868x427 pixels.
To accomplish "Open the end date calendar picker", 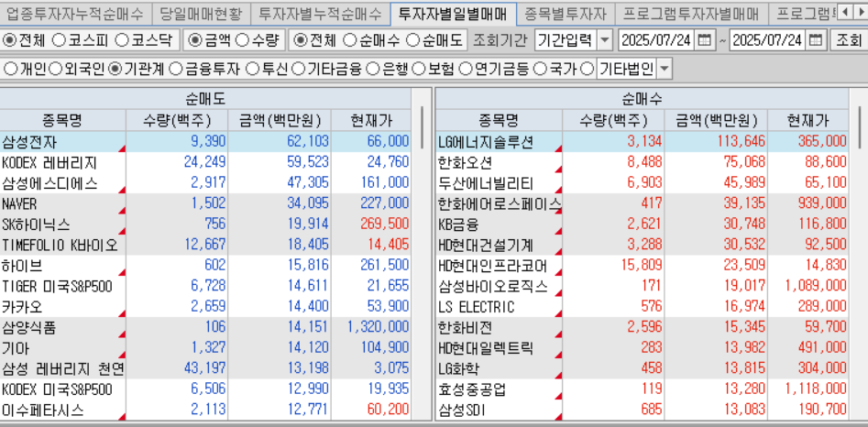I will pos(816,40).
